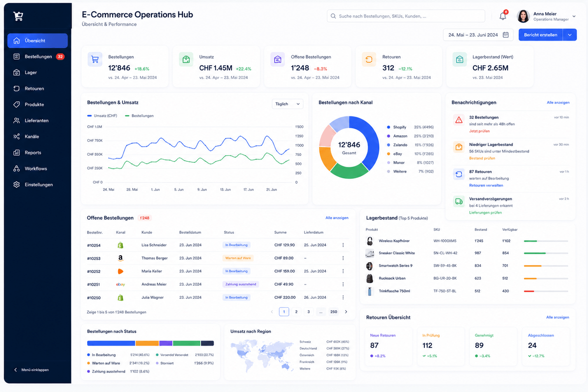Image resolution: width=588 pixels, height=392 pixels.
Task: Open the three-dot menu for order #10254
Action: tap(343, 245)
